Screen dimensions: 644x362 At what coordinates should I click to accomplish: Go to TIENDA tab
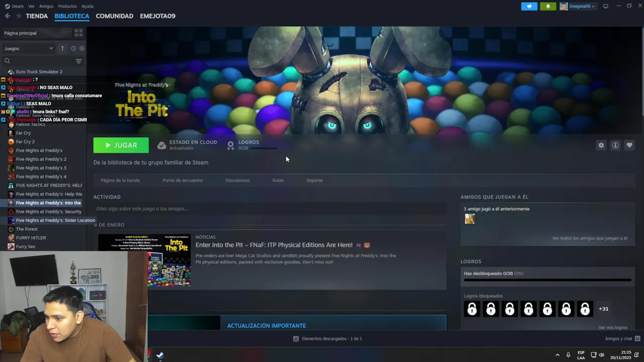point(37,16)
